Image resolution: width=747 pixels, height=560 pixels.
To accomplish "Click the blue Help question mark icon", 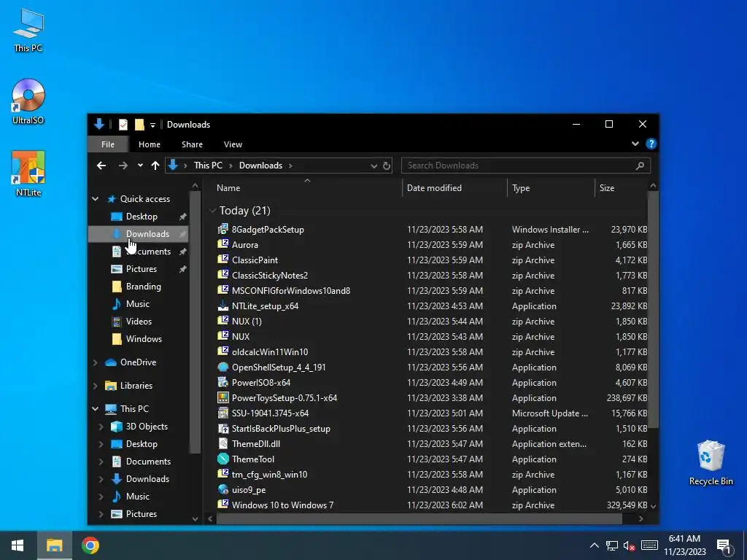I will [651, 144].
